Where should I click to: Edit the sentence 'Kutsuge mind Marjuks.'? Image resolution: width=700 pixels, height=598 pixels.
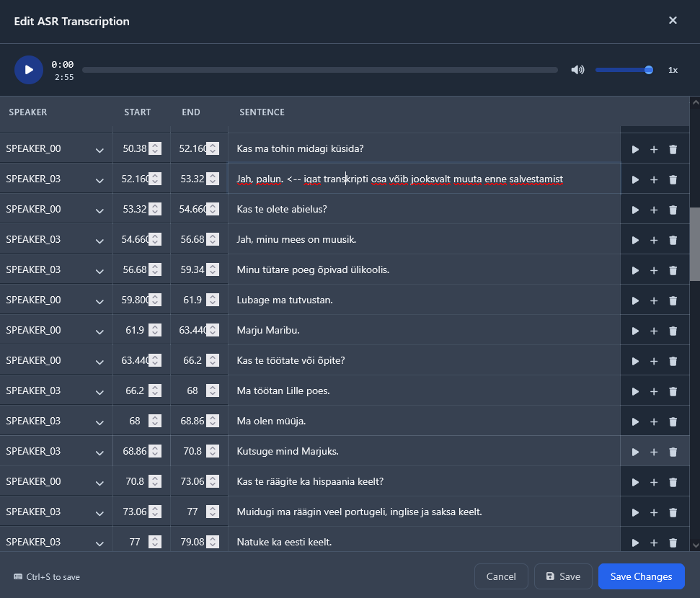pyautogui.click(x=424, y=451)
